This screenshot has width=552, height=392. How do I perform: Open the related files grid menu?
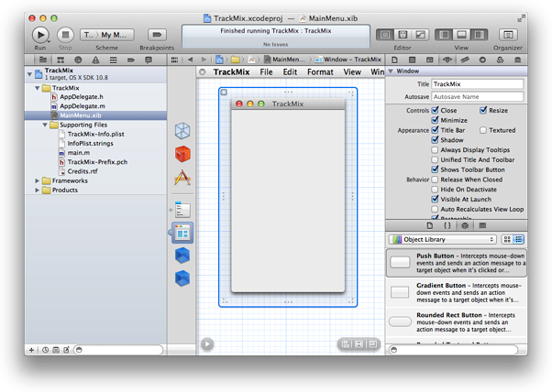[x=174, y=60]
